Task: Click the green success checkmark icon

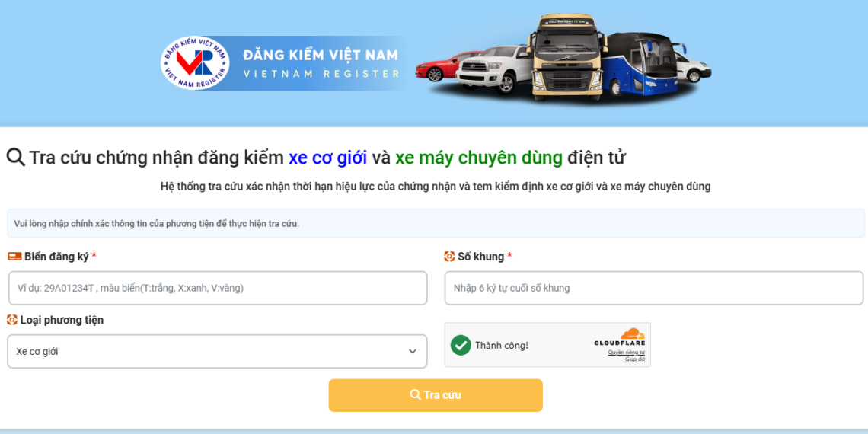Action: [x=461, y=345]
